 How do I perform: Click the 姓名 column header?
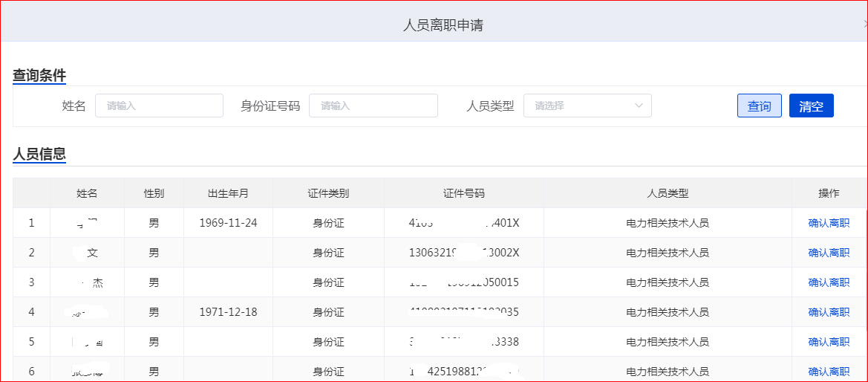coord(87,193)
